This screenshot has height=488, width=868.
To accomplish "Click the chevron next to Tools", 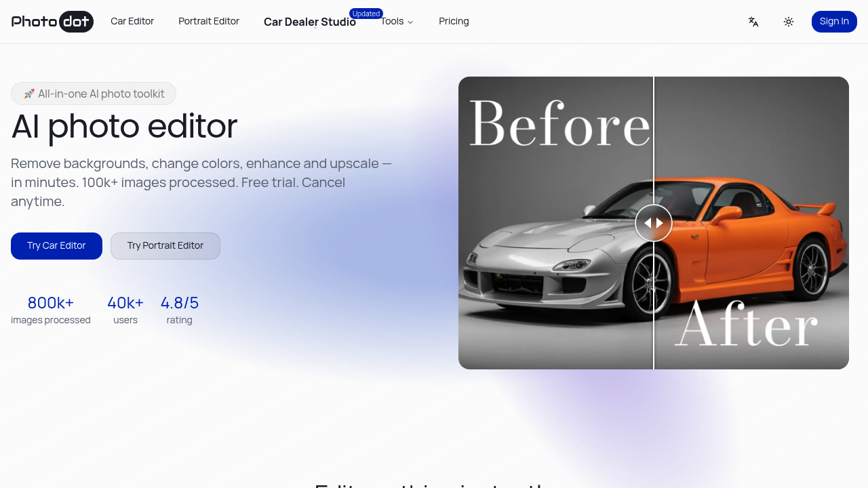I will [410, 22].
